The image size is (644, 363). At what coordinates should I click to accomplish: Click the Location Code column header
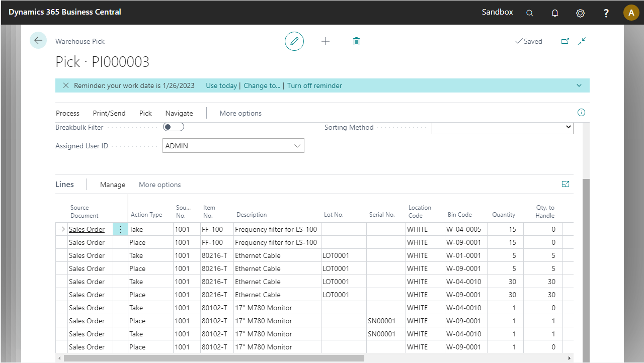point(420,212)
